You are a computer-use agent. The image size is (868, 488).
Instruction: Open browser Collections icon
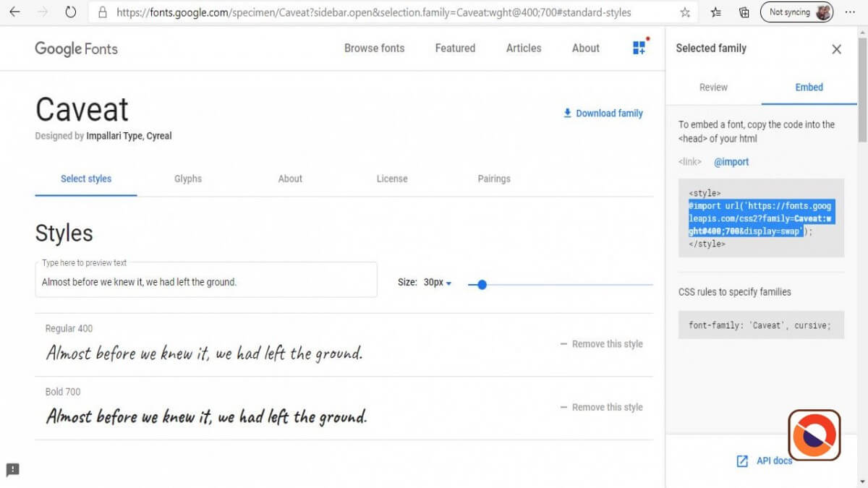pos(744,12)
